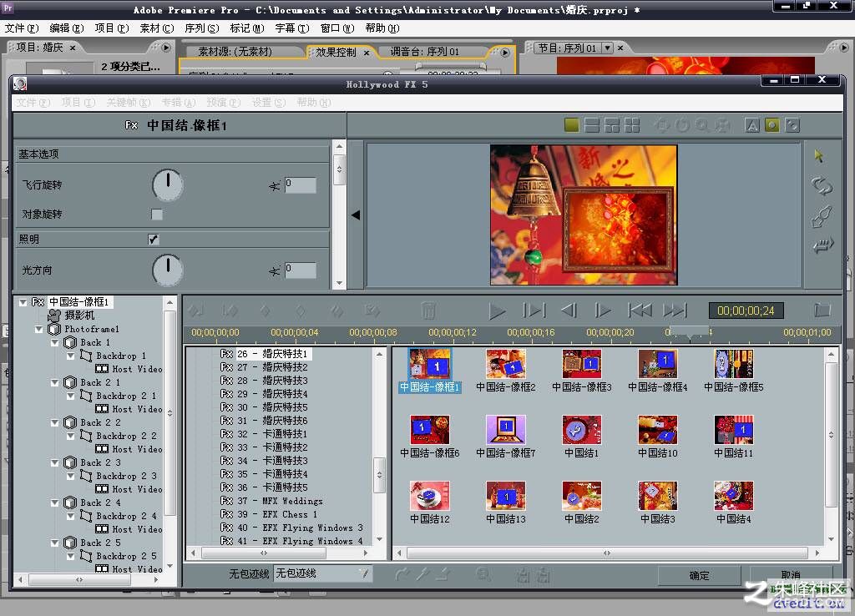The height and width of the screenshot is (616, 855).
Task: Switch to the 调音台: 序列 01 tab
Action: point(425,52)
